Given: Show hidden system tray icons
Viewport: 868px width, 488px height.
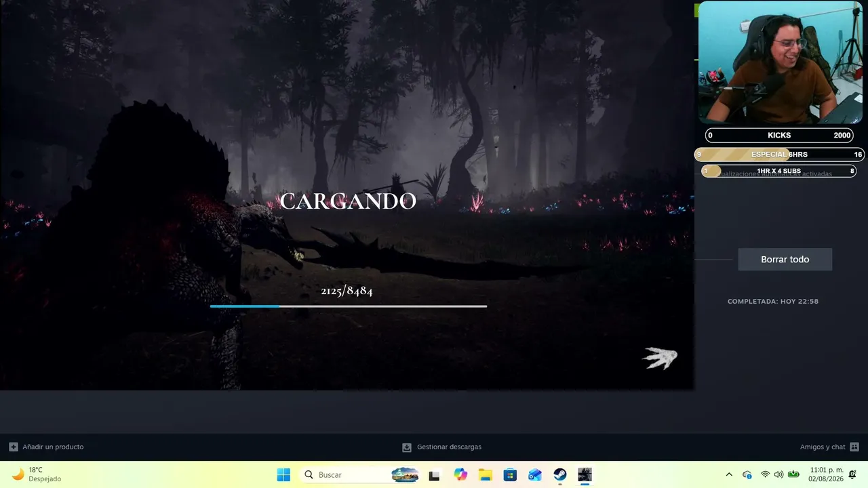Looking at the screenshot, I should pyautogui.click(x=729, y=475).
